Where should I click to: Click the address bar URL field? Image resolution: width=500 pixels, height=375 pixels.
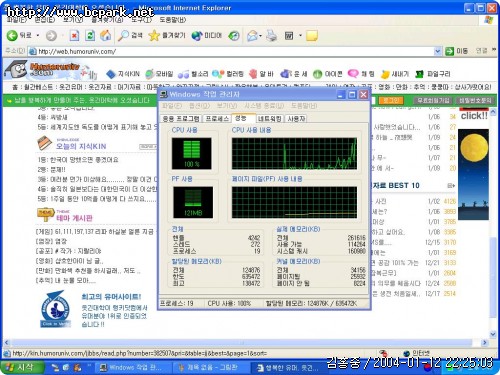point(231,51)
